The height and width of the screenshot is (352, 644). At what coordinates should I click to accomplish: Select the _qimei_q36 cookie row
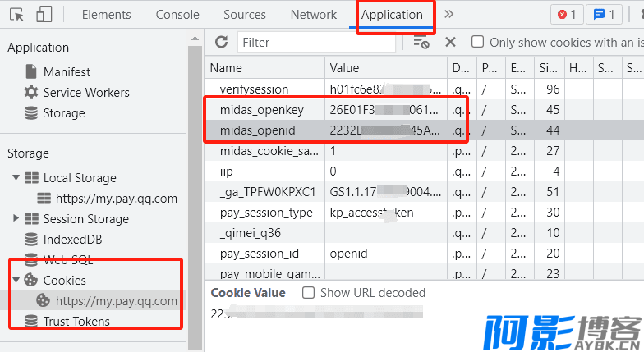pyautogui.click(x=424, y=233)
